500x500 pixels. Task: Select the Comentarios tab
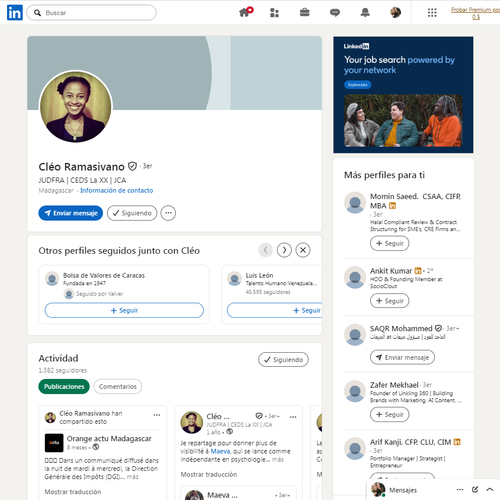pyautogui.click(x=118, y=387)
